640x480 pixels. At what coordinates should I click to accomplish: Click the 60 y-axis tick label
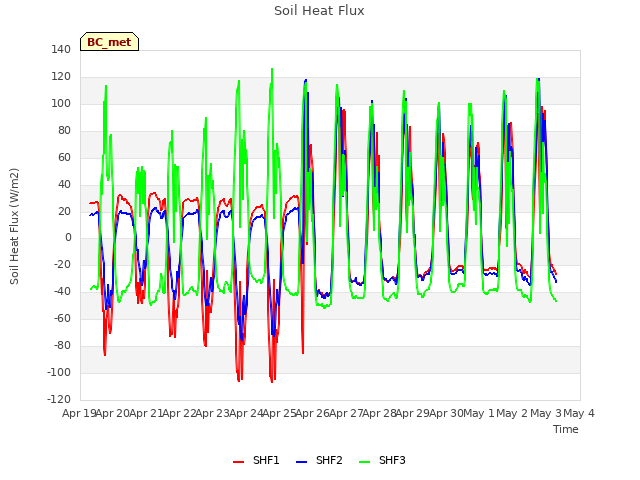64,157
